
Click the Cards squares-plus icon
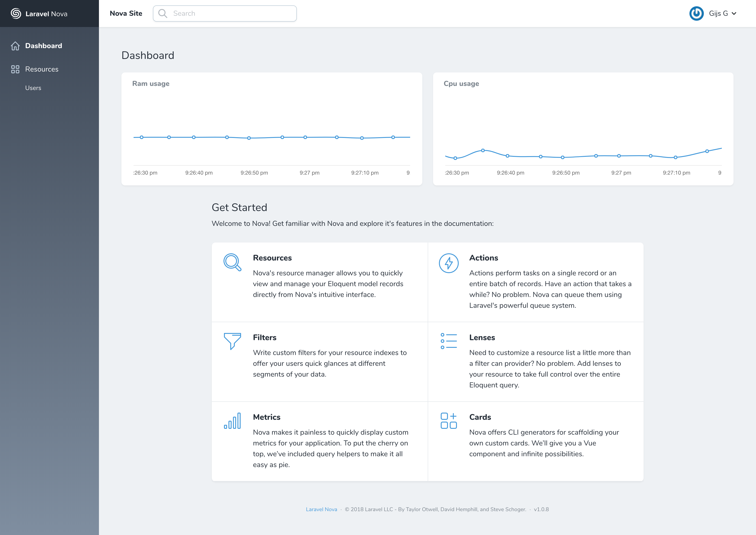click(448, 421)
